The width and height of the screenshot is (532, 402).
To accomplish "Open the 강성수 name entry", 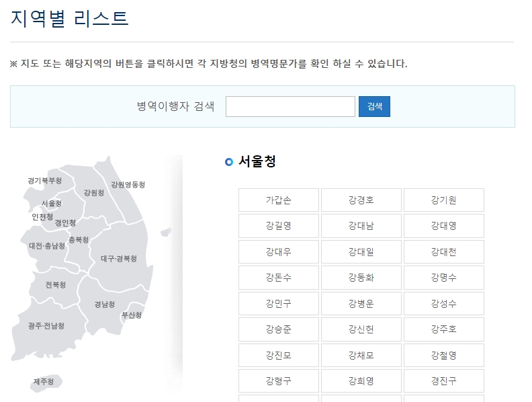I will click(x=444, y=304).
